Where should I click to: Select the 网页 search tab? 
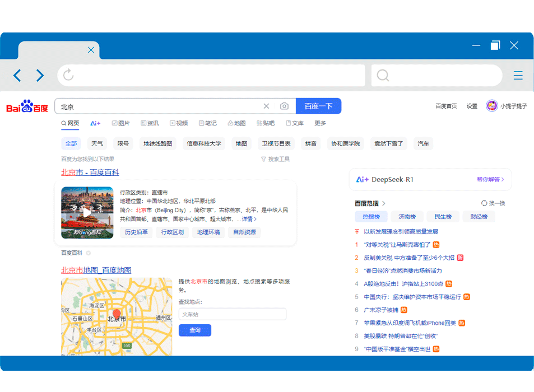(70, 123)
